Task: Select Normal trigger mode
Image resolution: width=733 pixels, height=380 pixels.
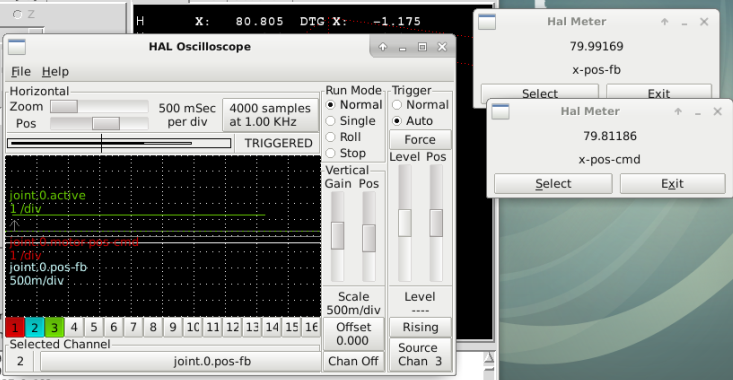Action: click(x=420, y=105)
